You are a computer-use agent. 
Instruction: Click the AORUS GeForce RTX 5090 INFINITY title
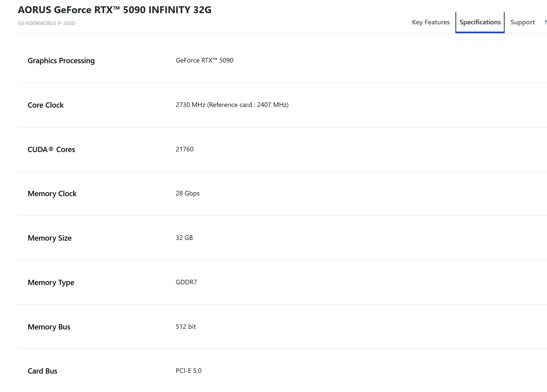(x=115, y=10)
